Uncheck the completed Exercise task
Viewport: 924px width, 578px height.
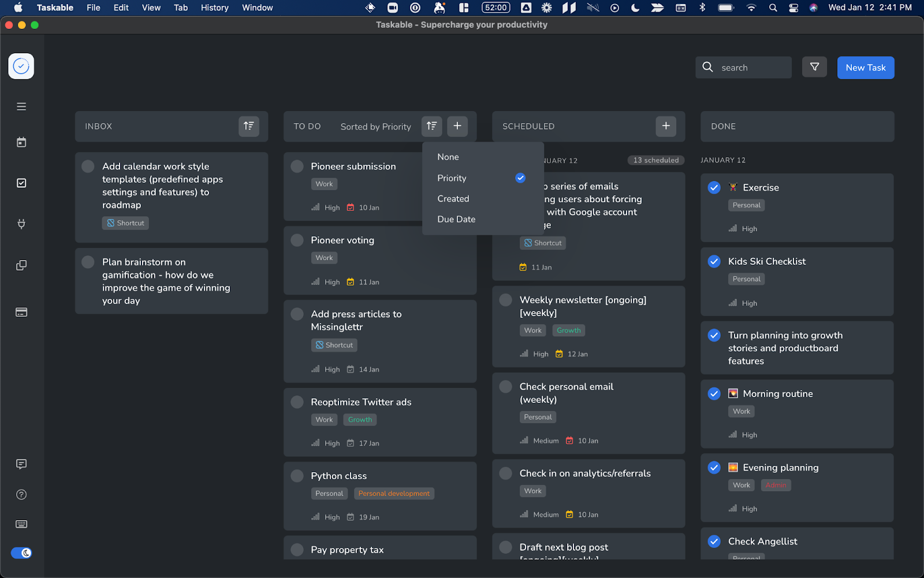(714, 187)
